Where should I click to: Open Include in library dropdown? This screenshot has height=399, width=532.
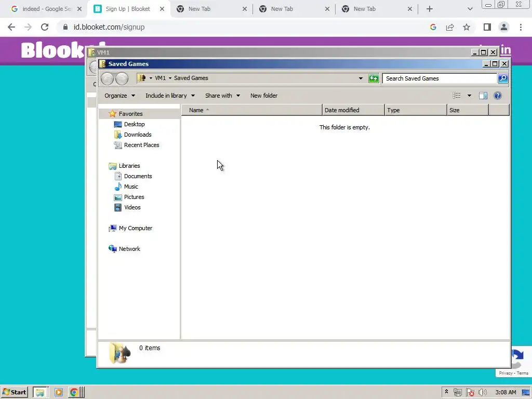[170, 96]
